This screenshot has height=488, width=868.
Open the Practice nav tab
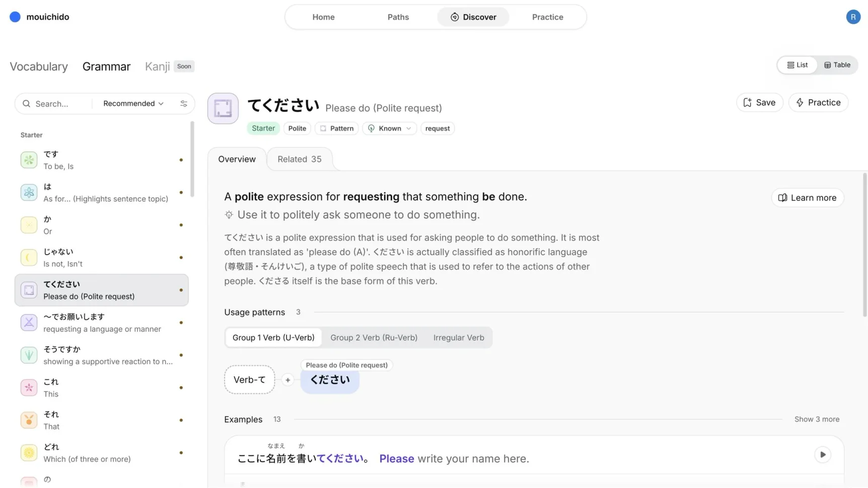point(547,17)
